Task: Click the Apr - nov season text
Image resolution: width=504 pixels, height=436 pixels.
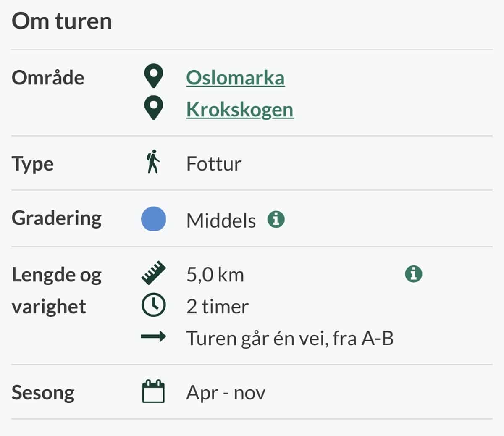Action: (x=226, y=393)
